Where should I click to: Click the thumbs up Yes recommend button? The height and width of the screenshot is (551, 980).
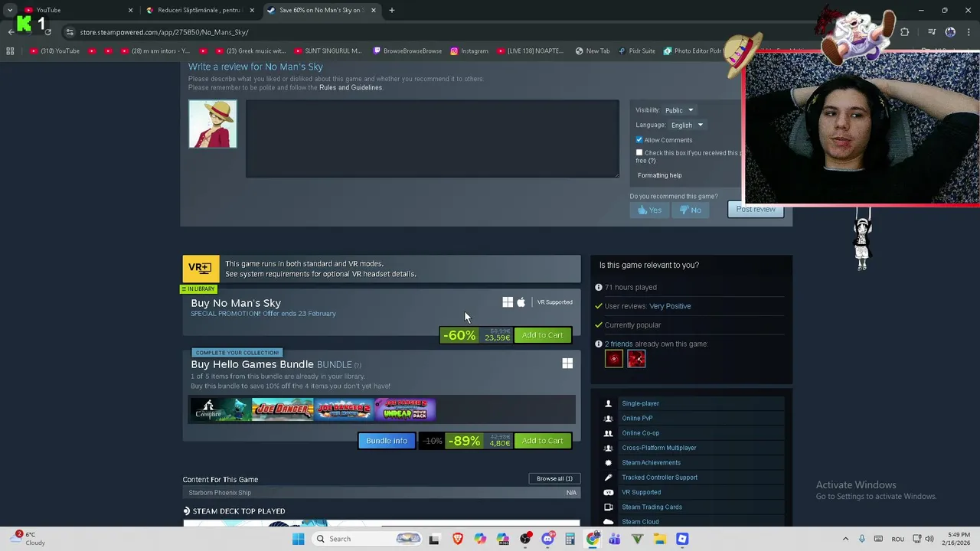click(x=649, y=210)
